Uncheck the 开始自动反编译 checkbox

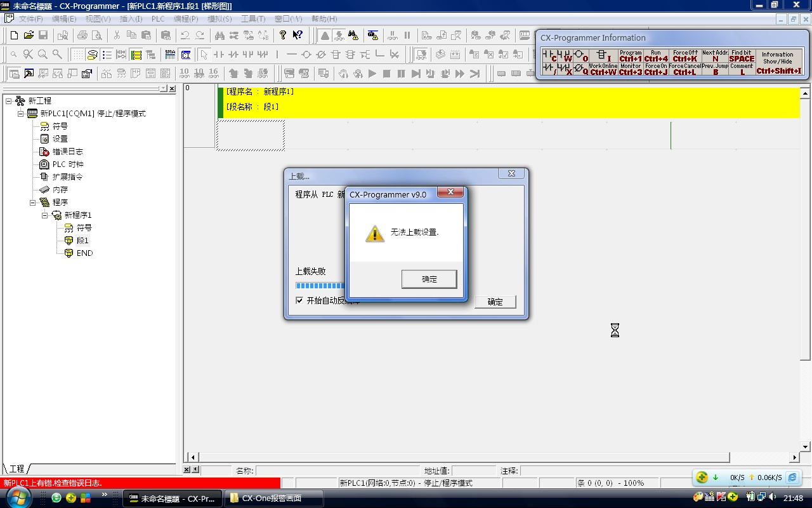[299, 300]
